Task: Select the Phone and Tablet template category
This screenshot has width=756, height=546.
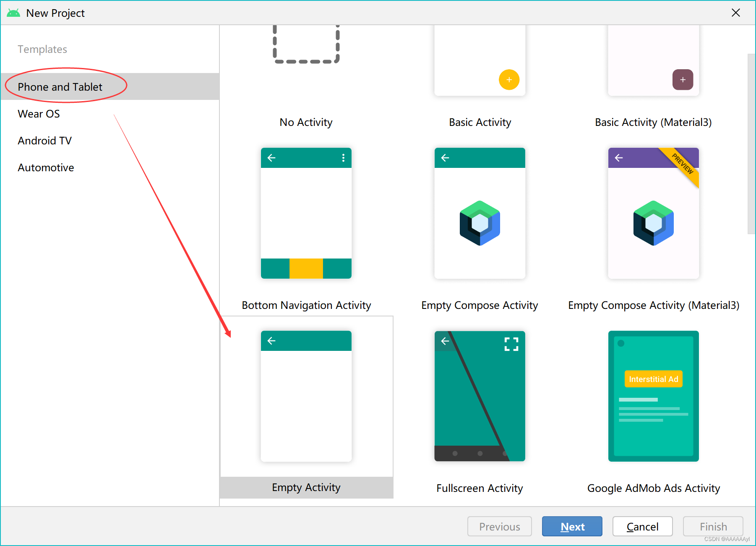Action: [x=110, y=86]
